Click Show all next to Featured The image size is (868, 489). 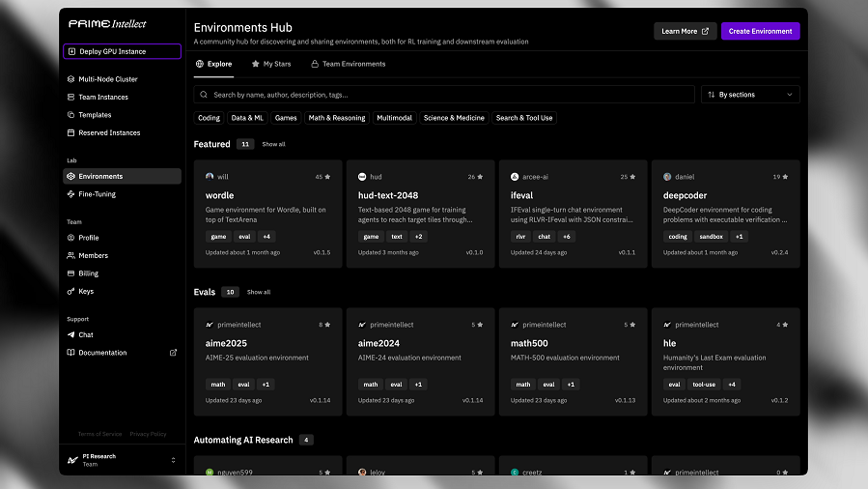click(273, 144)
